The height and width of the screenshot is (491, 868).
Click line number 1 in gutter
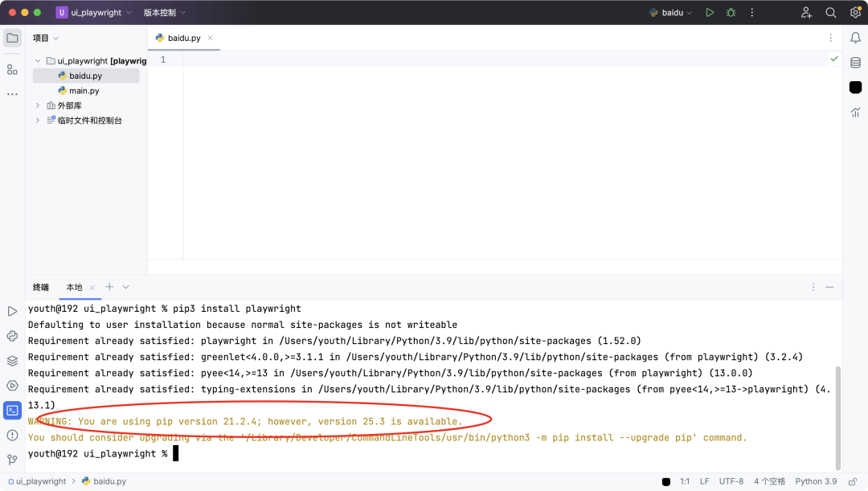click(x=162, y=59)
